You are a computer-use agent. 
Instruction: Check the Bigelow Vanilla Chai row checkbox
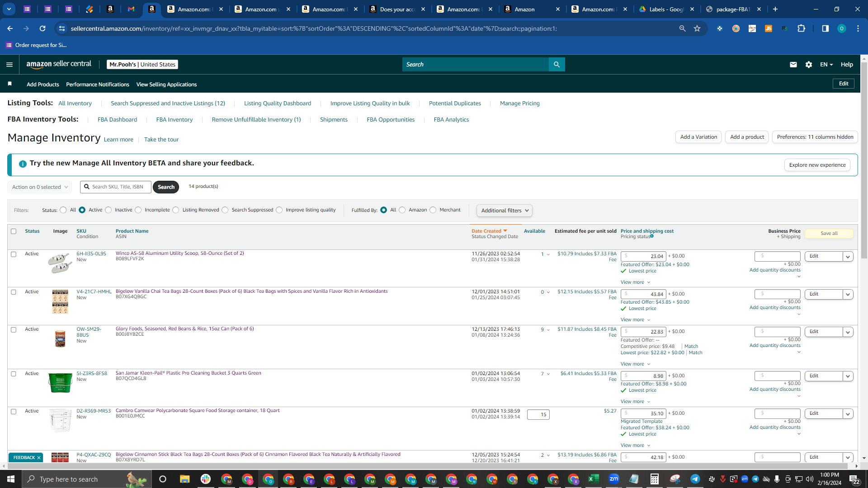click(14, 292)
